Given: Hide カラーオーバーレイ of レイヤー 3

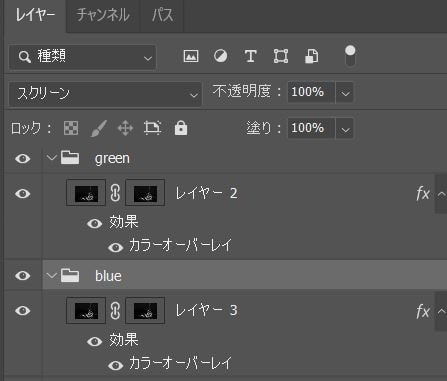Looking at the screenshot, I should 116,365.
